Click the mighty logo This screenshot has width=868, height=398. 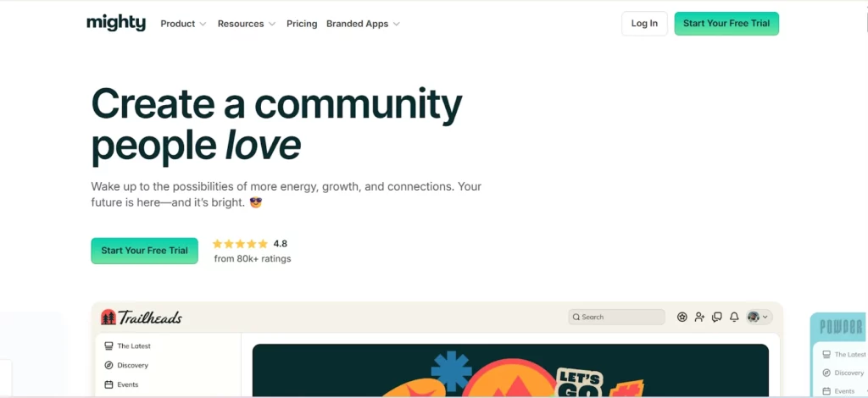click(x=116, y=23)
